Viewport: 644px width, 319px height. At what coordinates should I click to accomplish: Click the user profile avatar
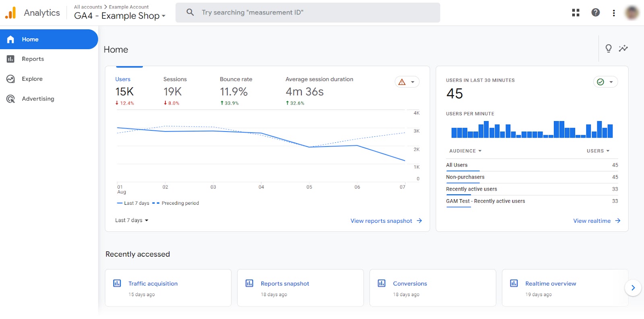click(x=632, y=13)
